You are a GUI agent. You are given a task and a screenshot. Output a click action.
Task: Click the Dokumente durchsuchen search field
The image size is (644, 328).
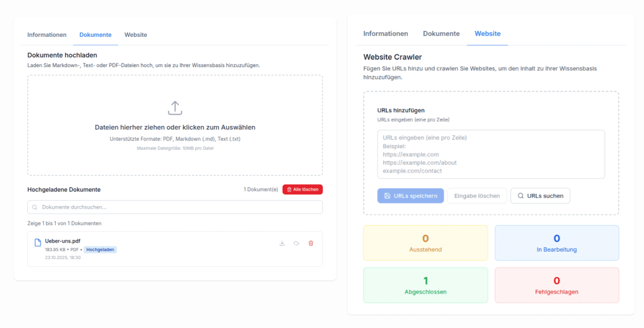tap(175, 207)
